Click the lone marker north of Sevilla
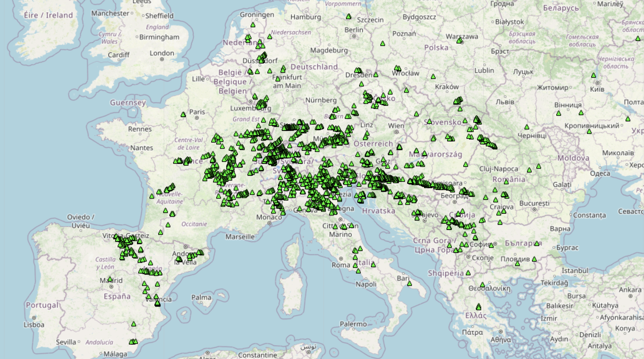The height and width of the screenshot is (359, 644). 134,324
